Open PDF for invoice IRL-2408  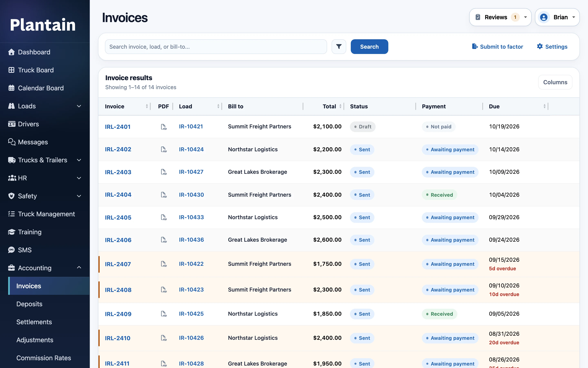[x=164, y=290]
